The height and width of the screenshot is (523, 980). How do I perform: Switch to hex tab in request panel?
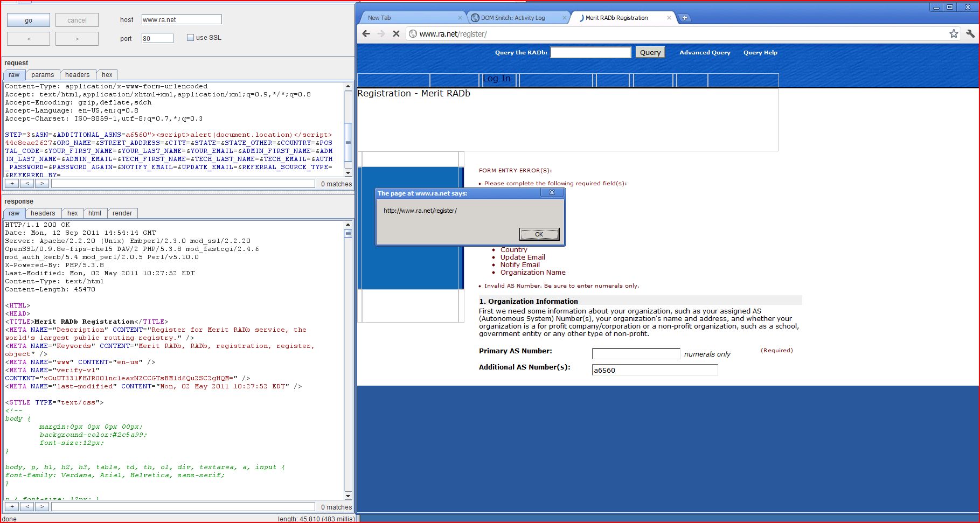(x=107, y=75)
